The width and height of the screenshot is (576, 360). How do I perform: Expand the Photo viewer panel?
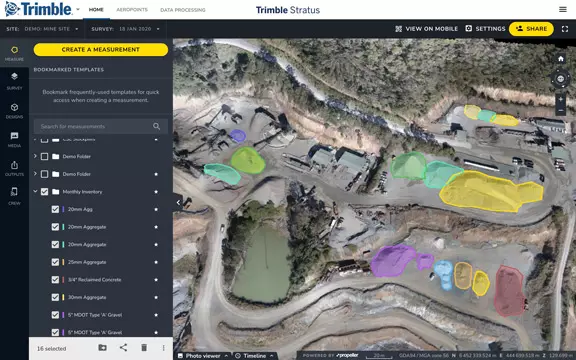[x=203, y=356]
